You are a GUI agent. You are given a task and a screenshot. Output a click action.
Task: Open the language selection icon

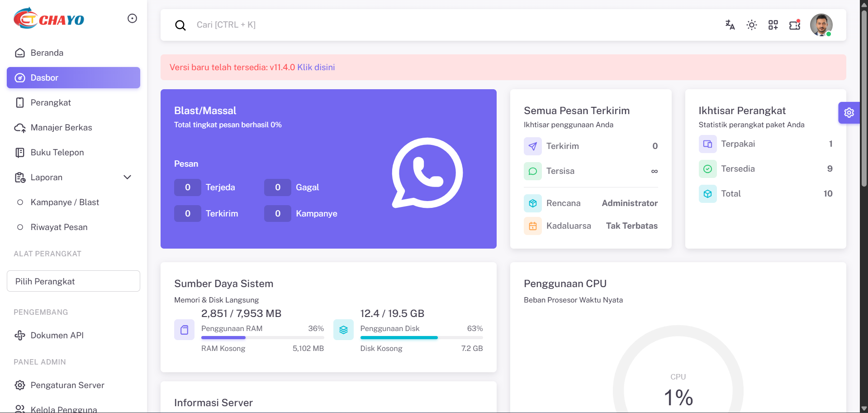tap(730, 25)
